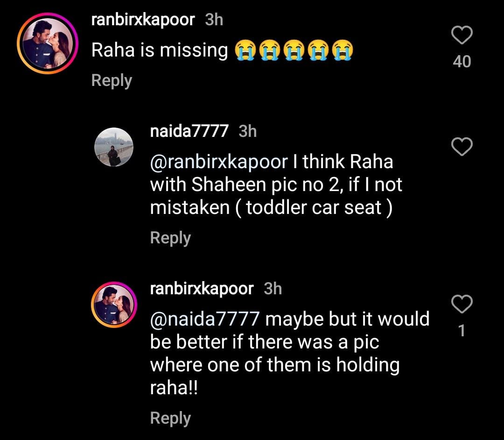This screenshot has height=440, width=504.
Task: Hit Reply under the "holding raha" comment
Action: click(170, 418)
